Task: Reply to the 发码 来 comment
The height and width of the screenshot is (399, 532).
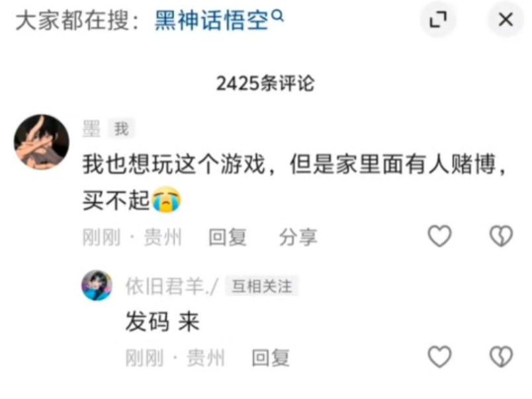Action: coord(271,357)
